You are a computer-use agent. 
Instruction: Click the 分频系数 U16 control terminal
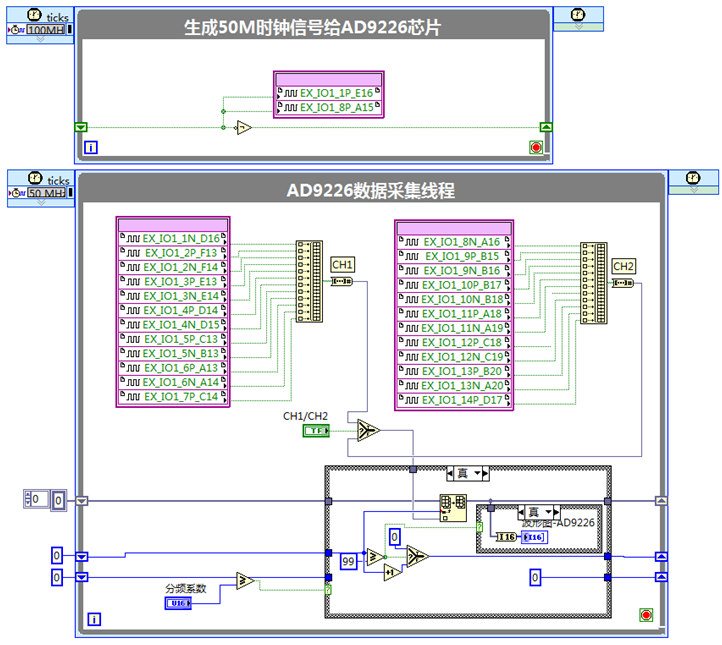click(178, 603)
